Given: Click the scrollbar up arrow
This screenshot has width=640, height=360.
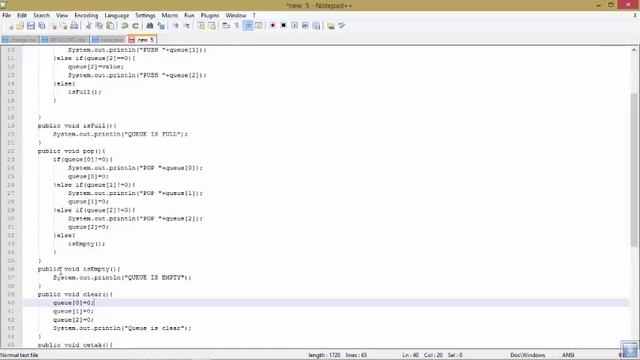Looking at the screenshot, I should pos(633,50).
